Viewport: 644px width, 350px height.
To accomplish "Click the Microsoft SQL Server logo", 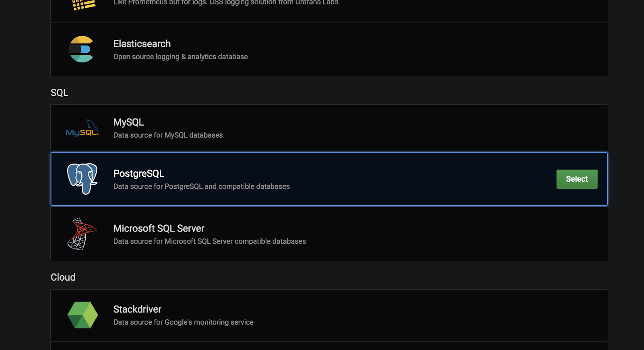I will tap(82, 234).
